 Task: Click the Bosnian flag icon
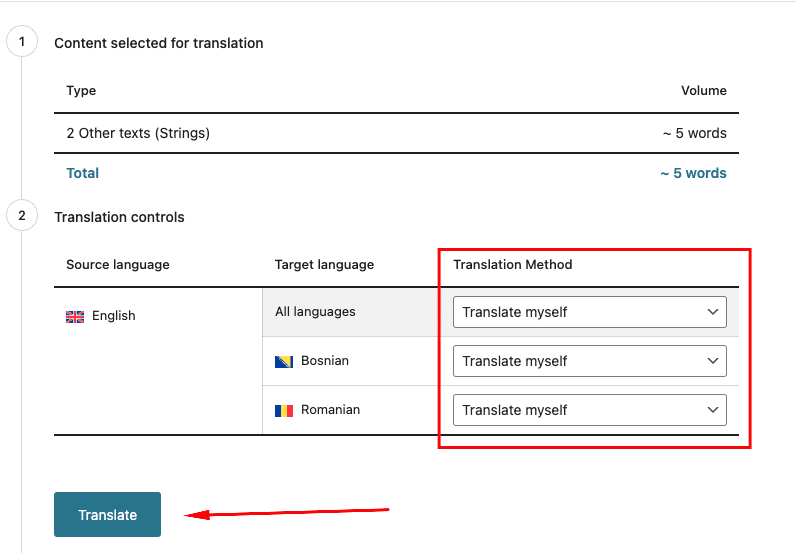[284, 362]
